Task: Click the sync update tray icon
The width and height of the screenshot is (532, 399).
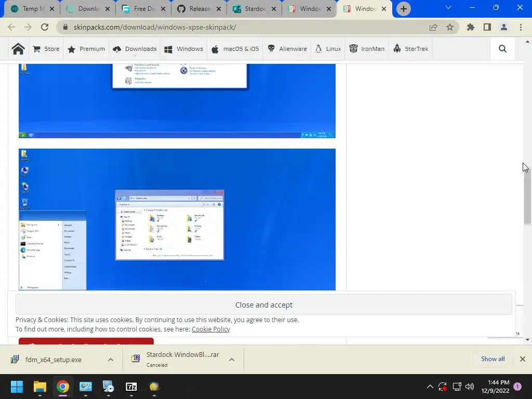Action: (443, 387)
